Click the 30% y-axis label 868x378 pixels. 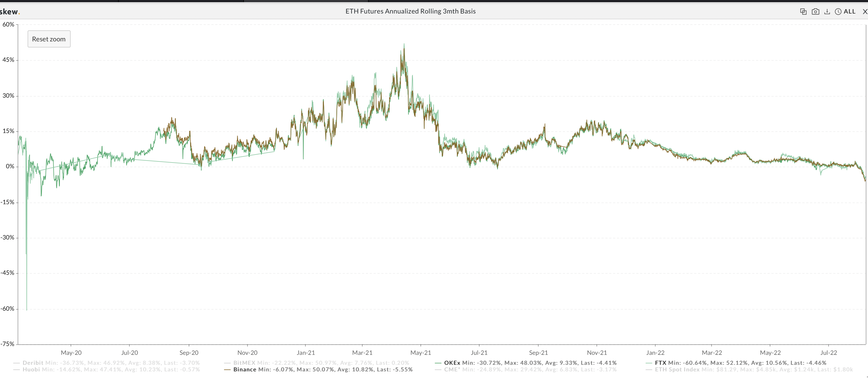point(9,96)
